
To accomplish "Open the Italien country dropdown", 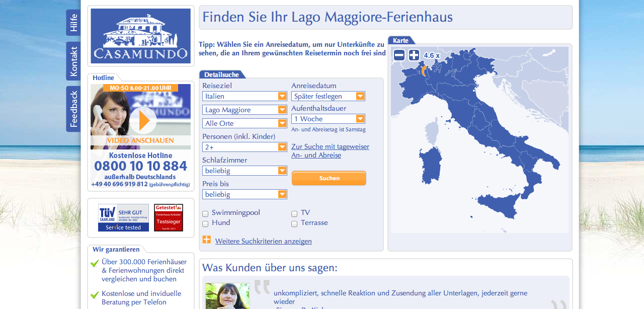I will [245, 96].
